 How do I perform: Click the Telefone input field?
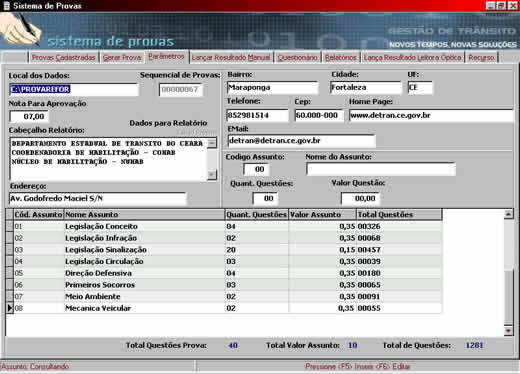[257, 115]
